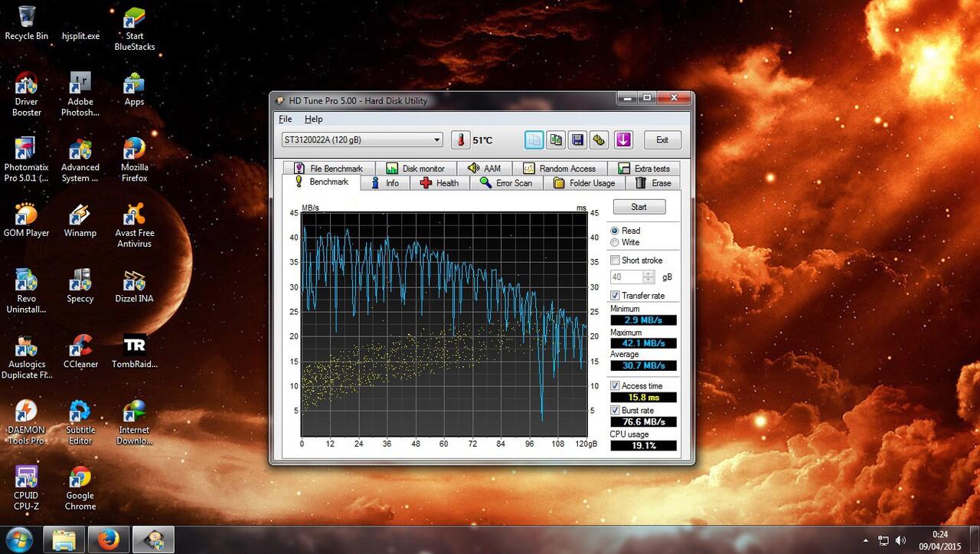Uncheck the Transfer rate checkbox
This screenshot has width=980, height=554.
(x=615, y=296)
